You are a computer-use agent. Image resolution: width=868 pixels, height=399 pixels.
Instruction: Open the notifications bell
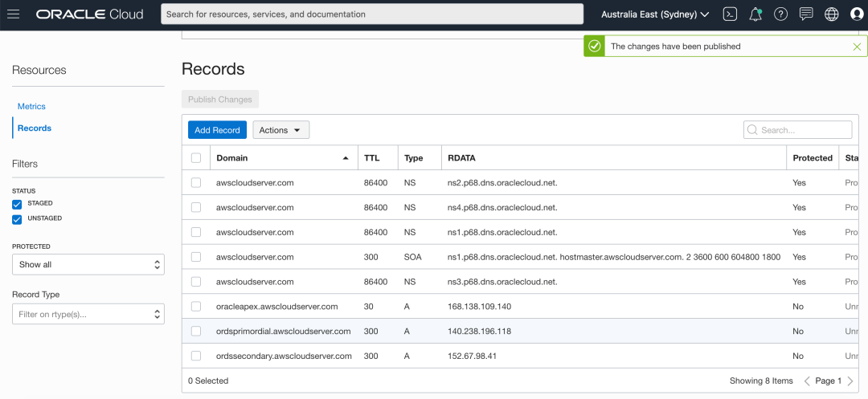[x=755, y=14]
